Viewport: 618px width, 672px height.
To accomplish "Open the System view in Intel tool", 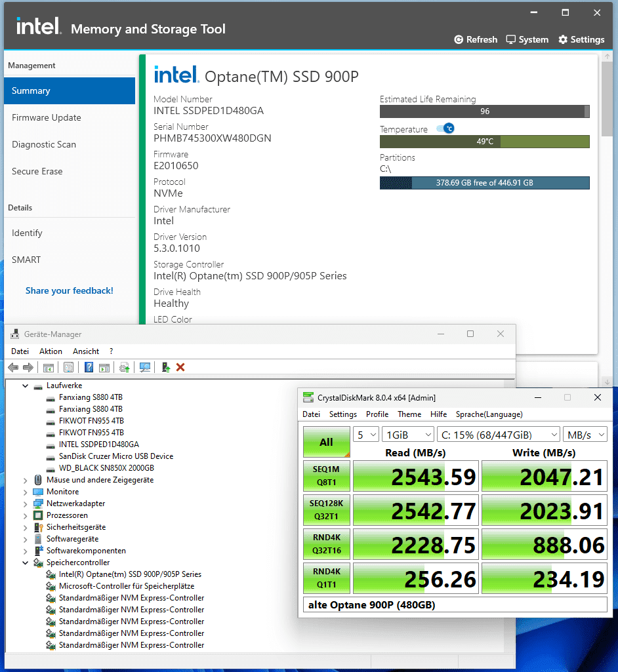I will pos(527,39).
